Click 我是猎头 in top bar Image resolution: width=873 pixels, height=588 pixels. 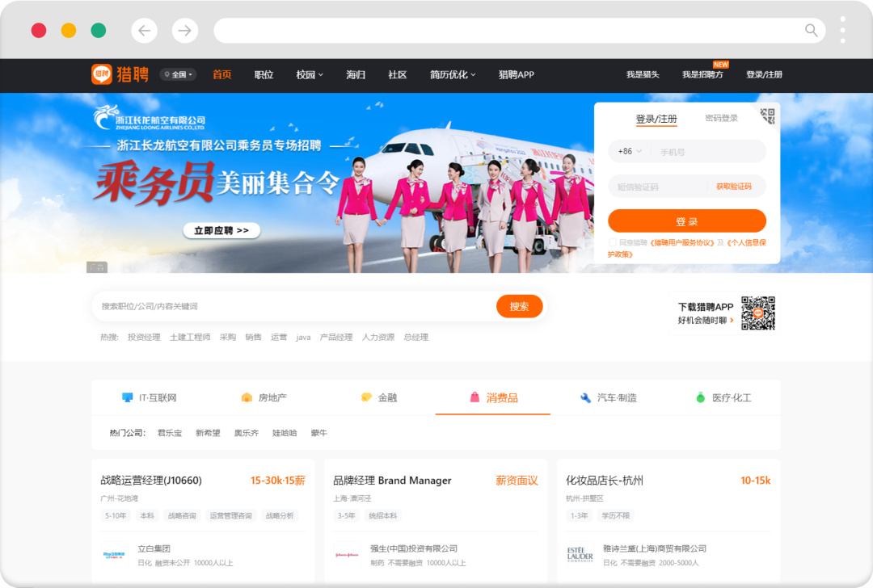pyautogui.click(x=643, y=74)
